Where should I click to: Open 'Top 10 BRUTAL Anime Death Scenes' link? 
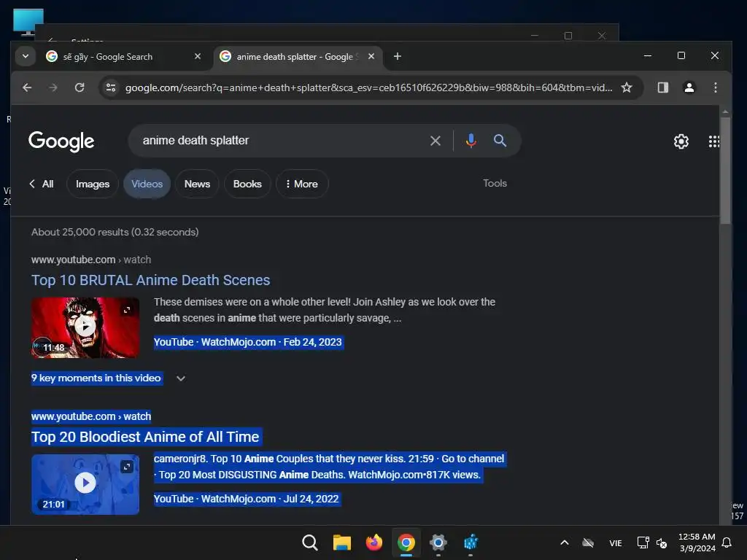[x=150, y=280]
